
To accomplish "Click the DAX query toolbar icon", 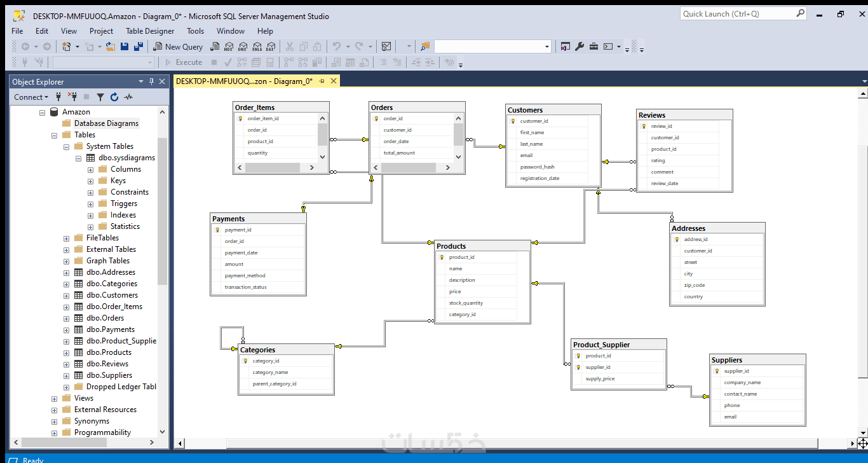I will 271,46.
